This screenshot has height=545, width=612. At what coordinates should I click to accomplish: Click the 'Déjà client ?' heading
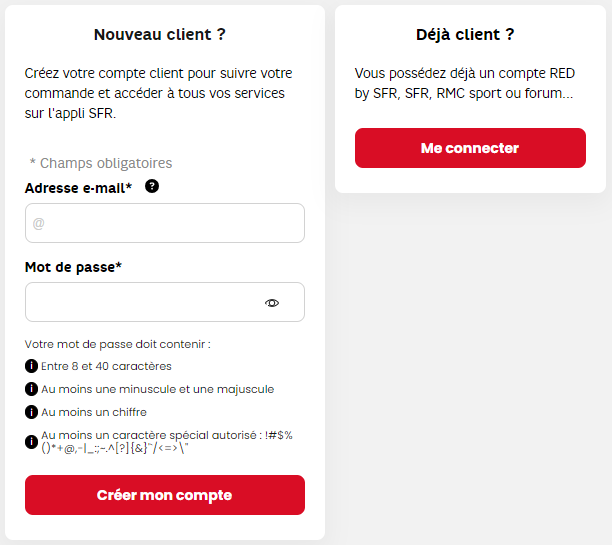(x=465, y=34)
